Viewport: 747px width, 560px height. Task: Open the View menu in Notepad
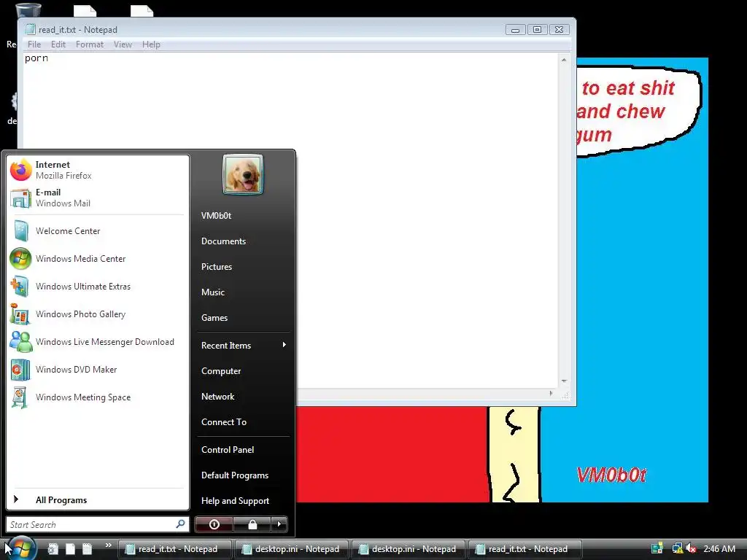(123, 44)
